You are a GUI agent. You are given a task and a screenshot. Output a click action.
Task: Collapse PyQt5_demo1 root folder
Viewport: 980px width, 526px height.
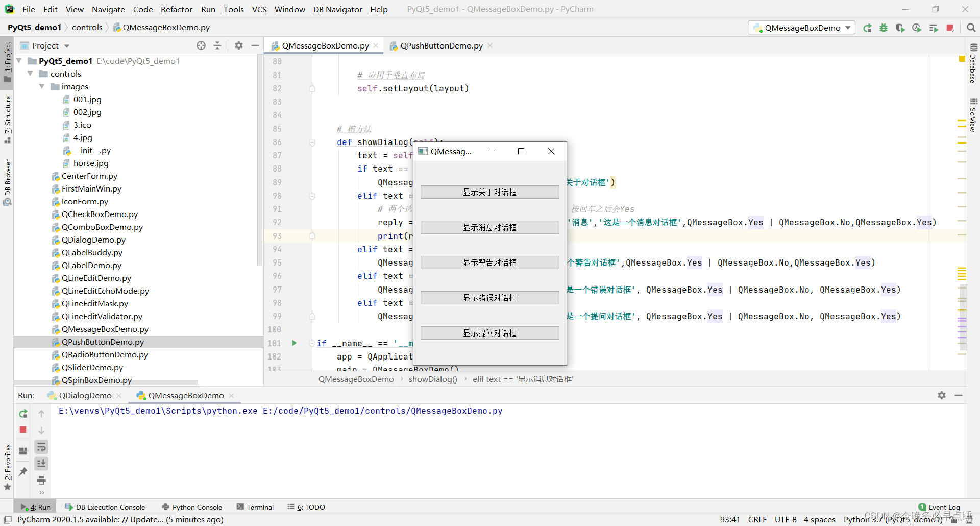point(19,61)
